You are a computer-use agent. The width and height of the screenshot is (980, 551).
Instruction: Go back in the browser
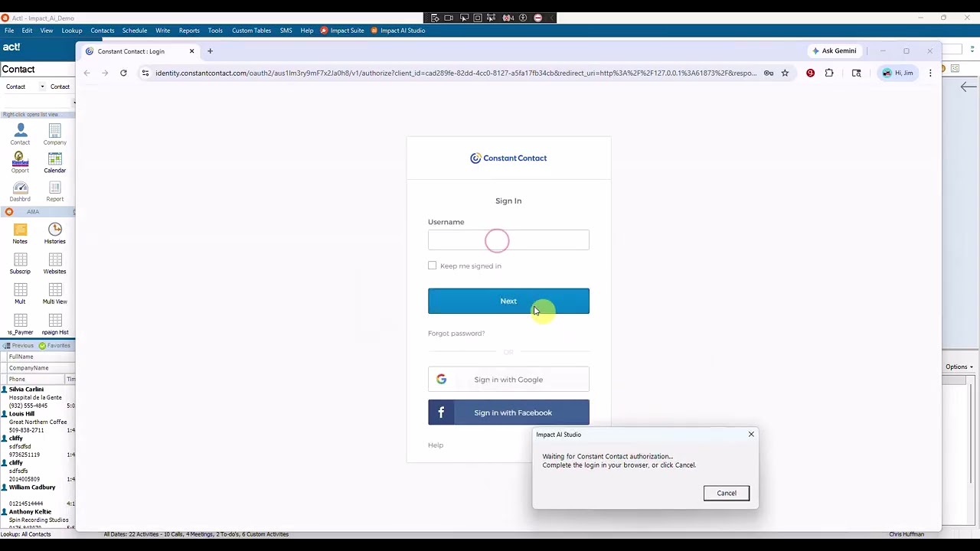[x=87, y=73]
